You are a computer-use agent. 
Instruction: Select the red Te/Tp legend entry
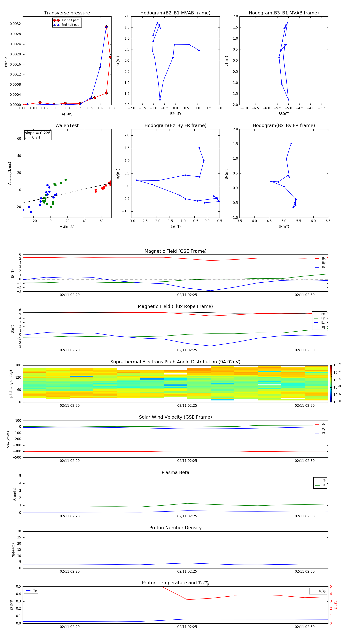point(318,591)
